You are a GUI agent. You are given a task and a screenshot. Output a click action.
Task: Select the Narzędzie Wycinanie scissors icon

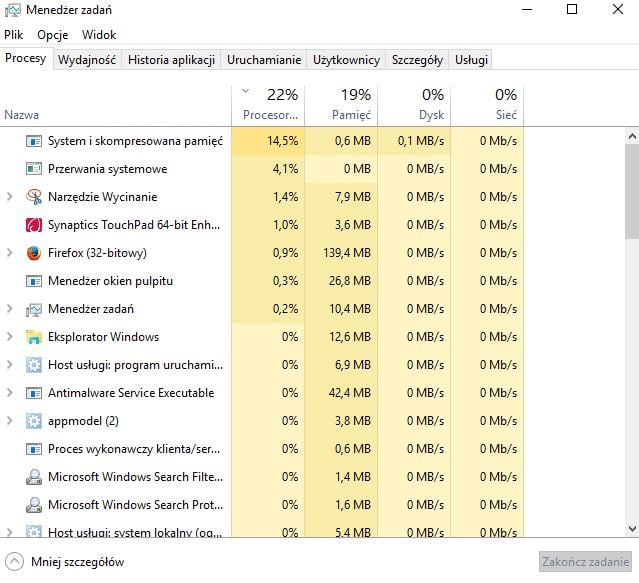[33, 197]
